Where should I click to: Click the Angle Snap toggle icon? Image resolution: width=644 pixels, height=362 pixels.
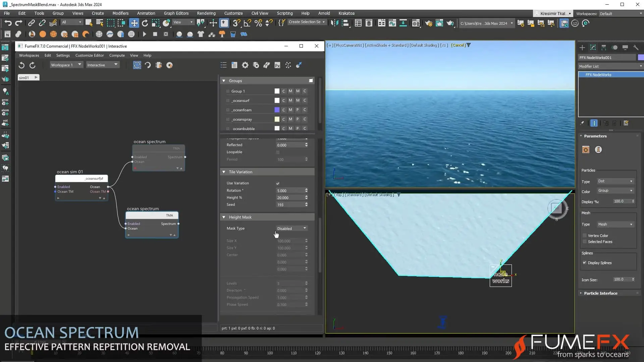[247, 23]
